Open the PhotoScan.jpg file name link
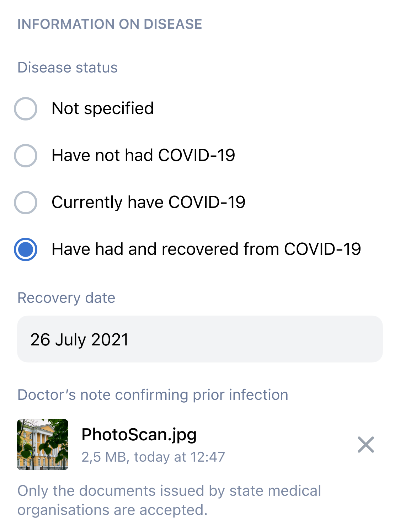 click(139, 434)
